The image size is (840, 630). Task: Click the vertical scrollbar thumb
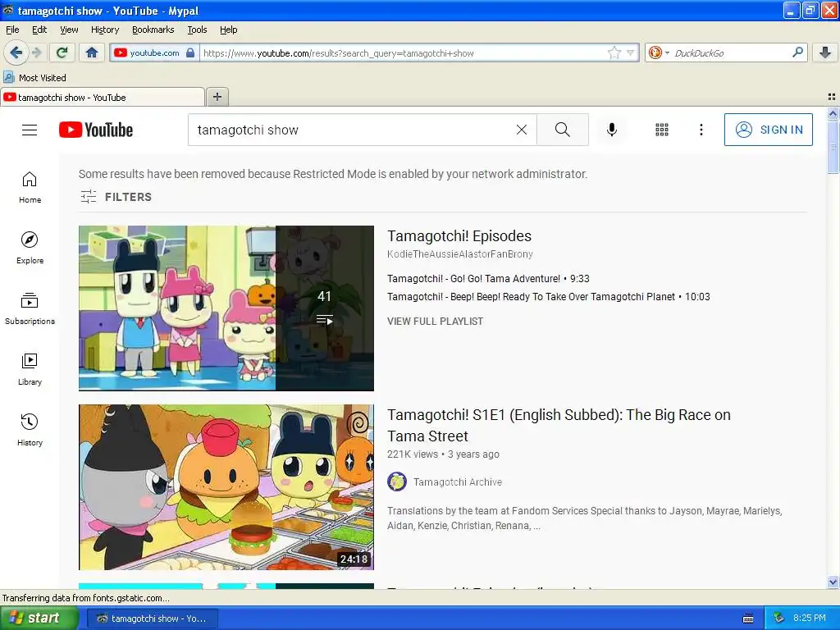click(833, 147)
